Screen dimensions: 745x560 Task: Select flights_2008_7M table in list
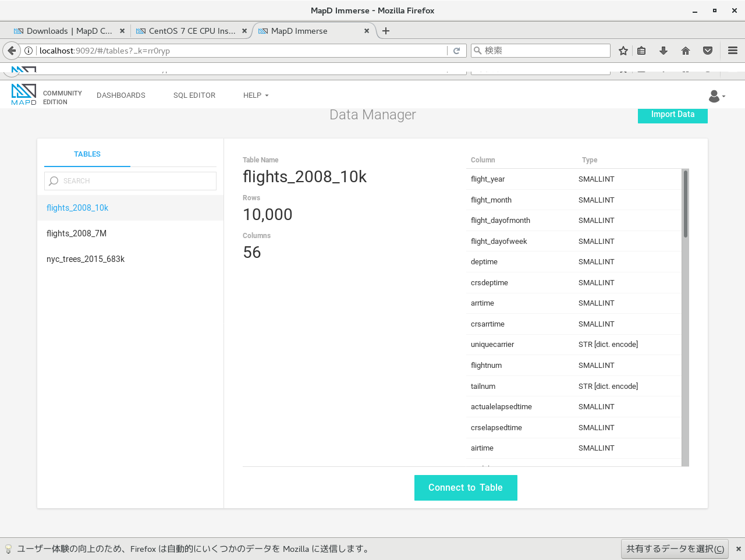tap(130, 233)
